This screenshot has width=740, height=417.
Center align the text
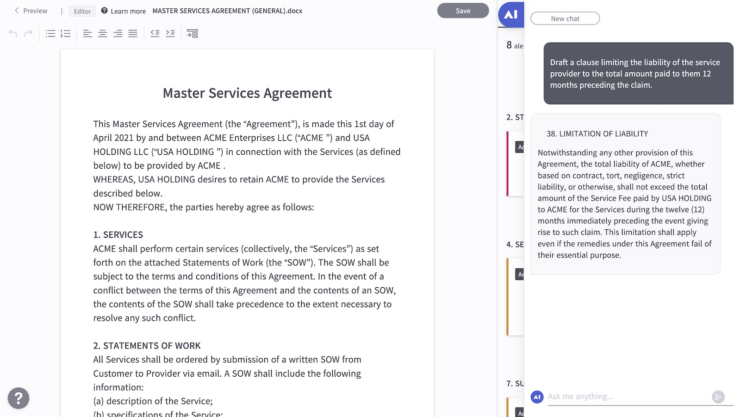[x=103, y=34]
